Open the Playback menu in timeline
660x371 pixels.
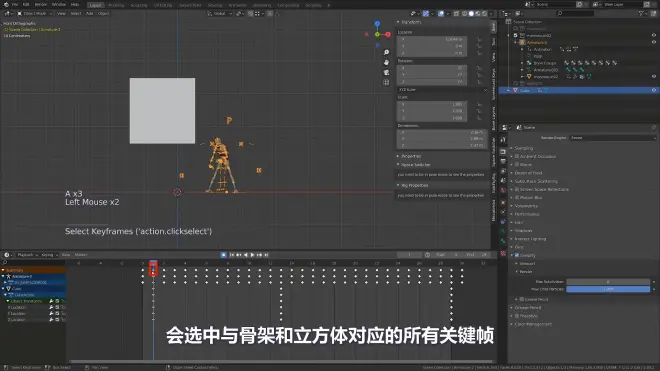pos(27,255)
